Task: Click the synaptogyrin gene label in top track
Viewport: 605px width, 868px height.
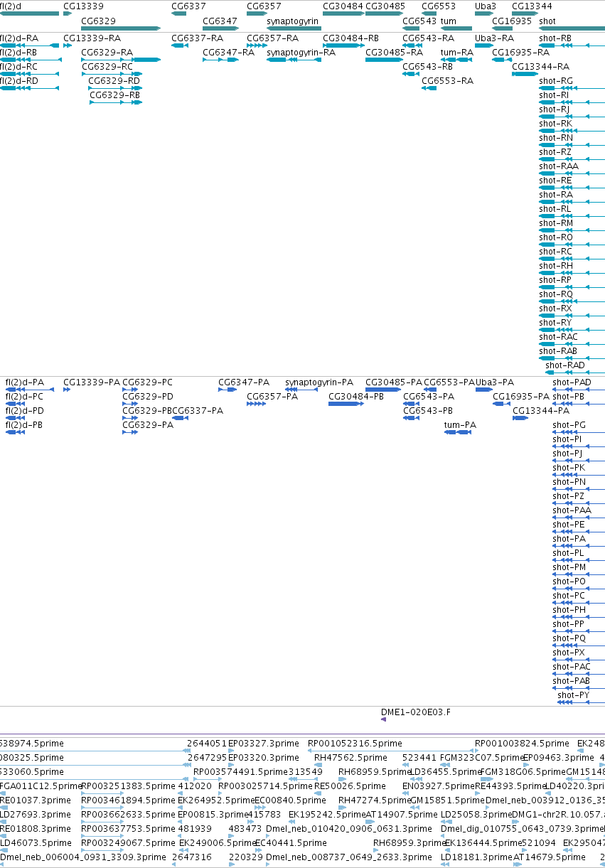Action: 292,21
